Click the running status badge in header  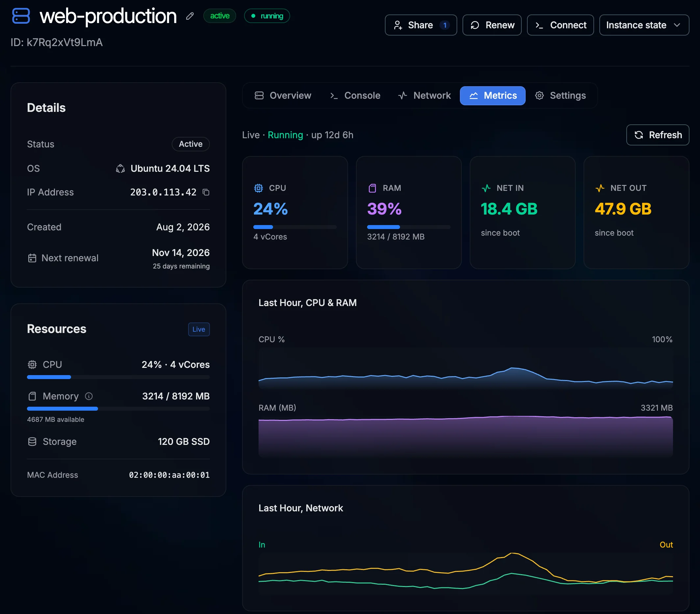pos(267,16)
